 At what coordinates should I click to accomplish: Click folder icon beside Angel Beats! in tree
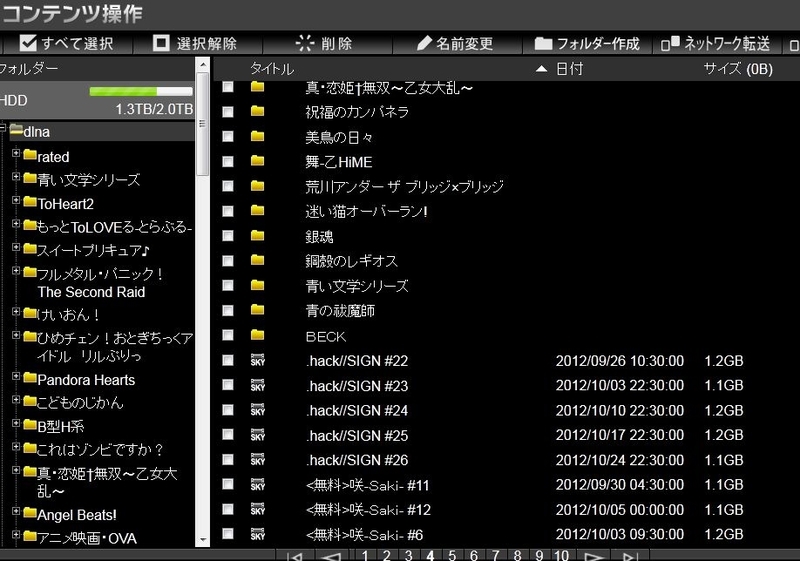click(30, 513)
